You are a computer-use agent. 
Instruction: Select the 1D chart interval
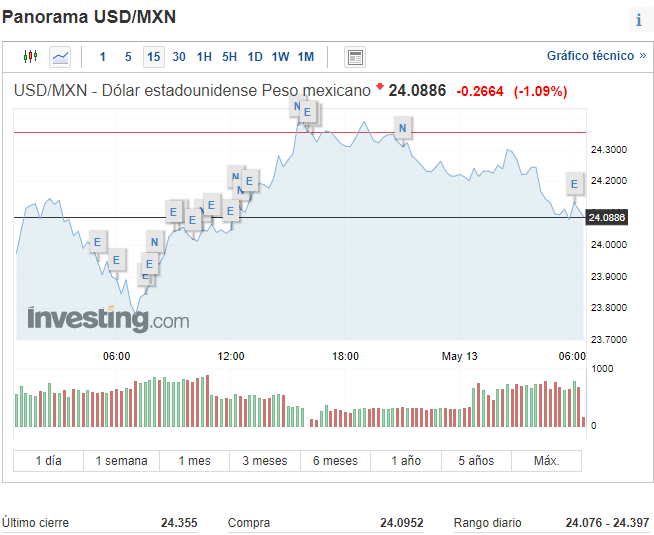[255, 57]
